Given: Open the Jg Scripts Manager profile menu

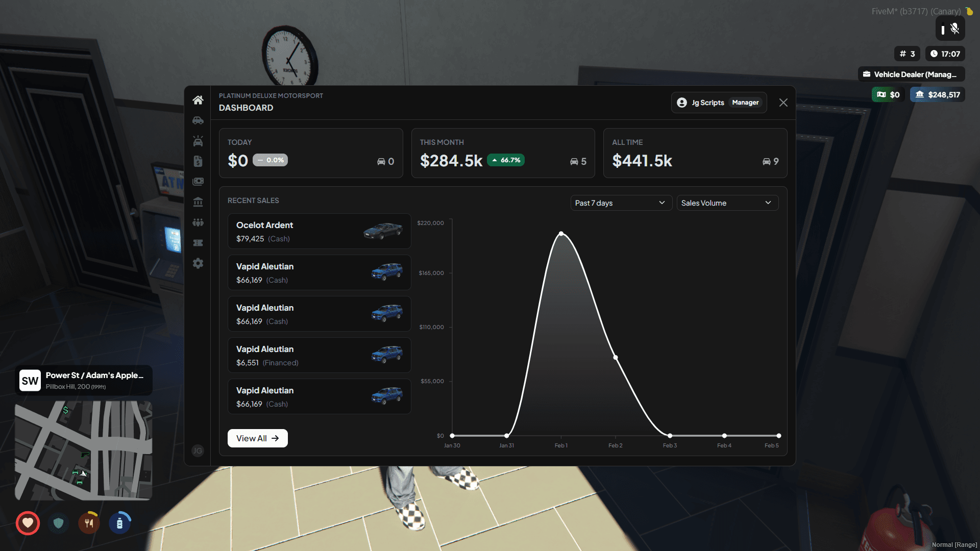Looking at the screenshot, I should [x=719, y=103].
